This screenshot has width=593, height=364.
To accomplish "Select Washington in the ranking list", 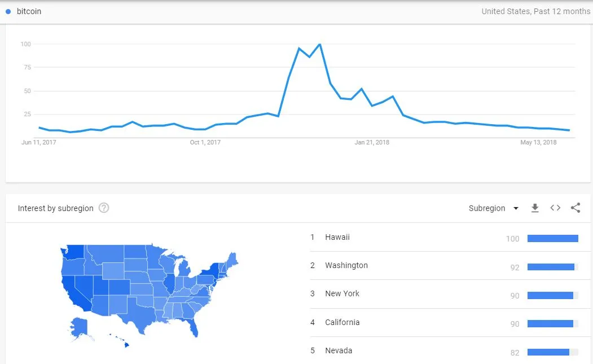I will click(346, 266).
